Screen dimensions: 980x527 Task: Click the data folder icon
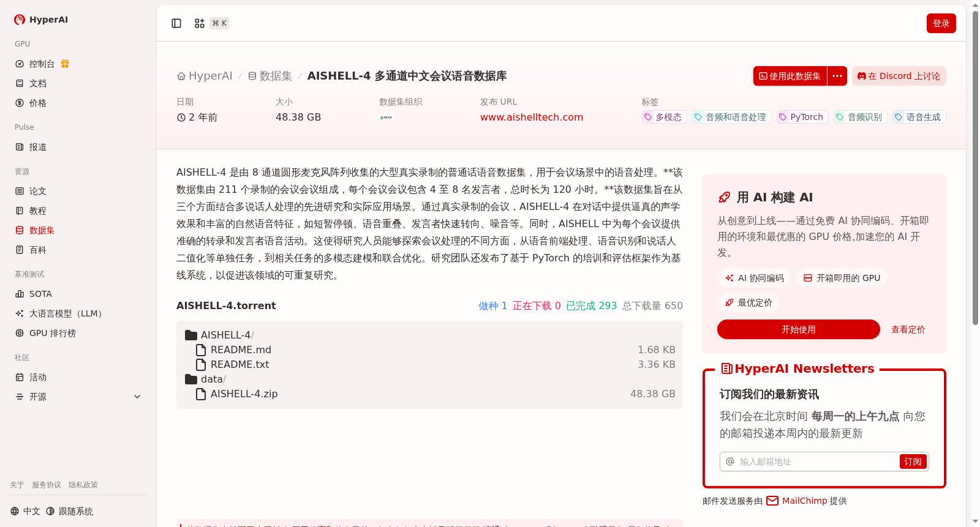coord(191,379)
